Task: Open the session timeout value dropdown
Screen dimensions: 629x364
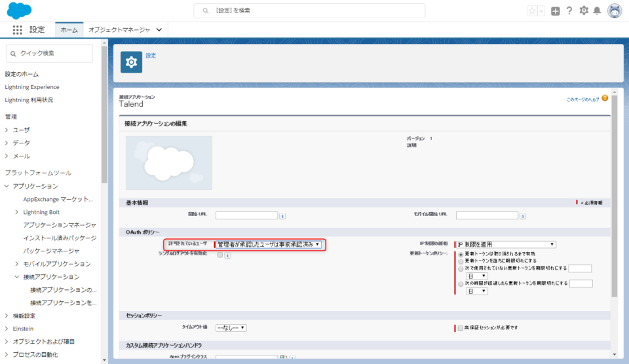Action: 231,327
